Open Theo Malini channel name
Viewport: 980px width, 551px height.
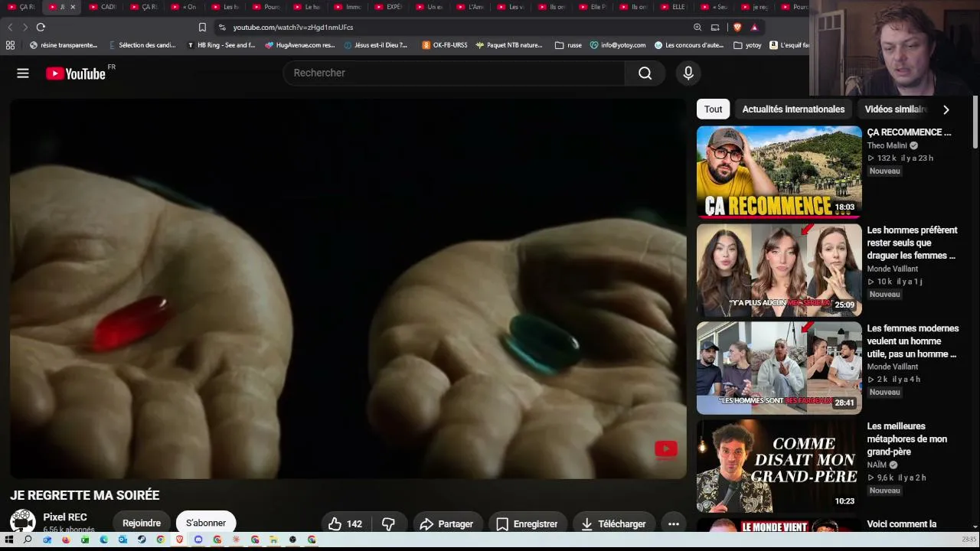click(x=887, y=145)
